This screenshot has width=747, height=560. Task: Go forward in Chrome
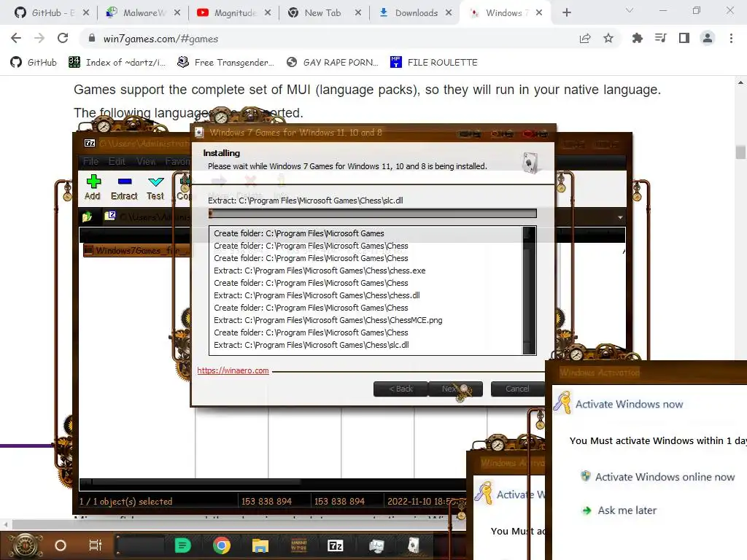39,38
